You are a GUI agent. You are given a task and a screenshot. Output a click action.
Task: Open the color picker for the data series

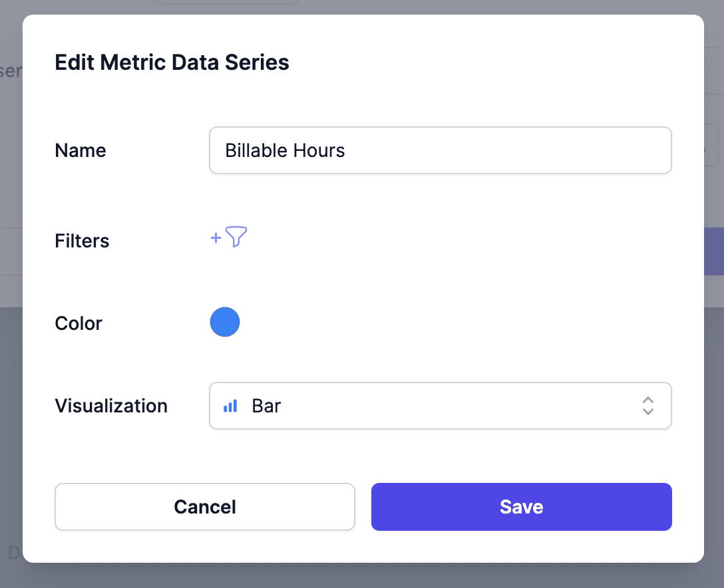tap(225, 322)
